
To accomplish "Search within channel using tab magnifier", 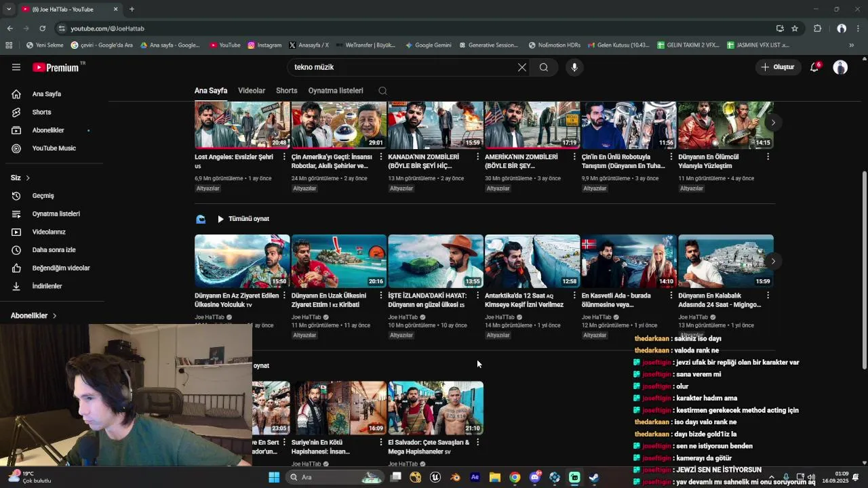I will [x=382, y=91].
